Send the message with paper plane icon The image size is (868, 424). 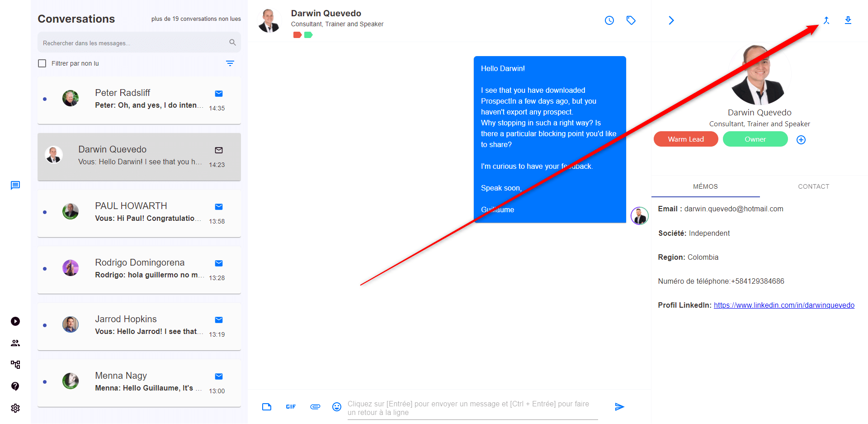[x=619, y=407]
